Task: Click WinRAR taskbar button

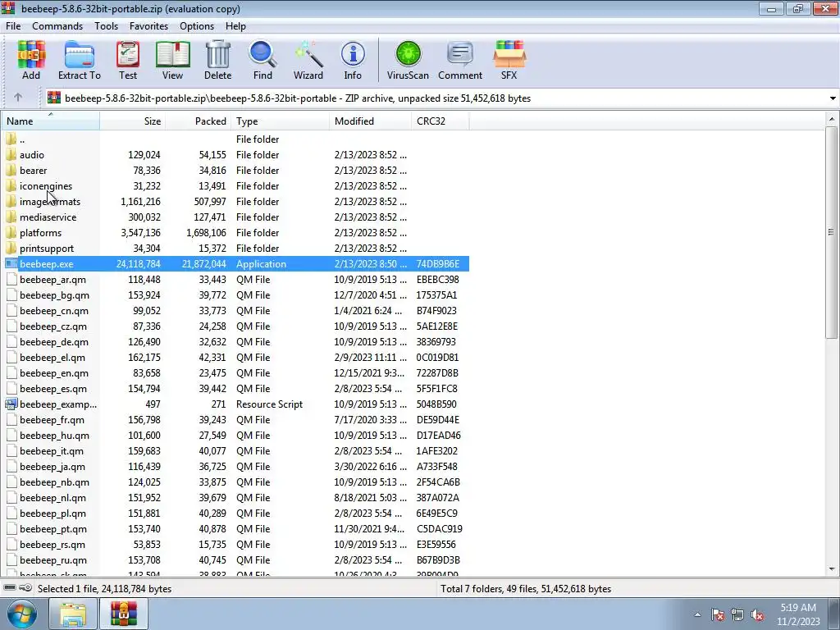Action: click(x=124, y=614)
